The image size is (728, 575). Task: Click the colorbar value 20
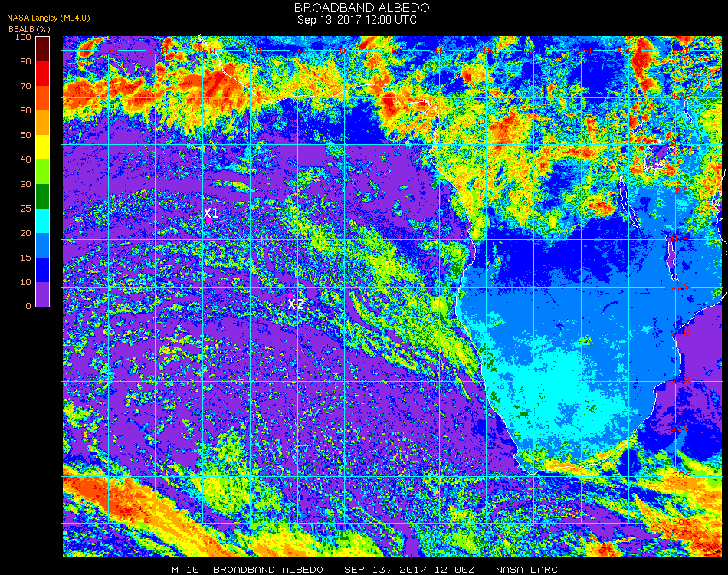click(25, 233)
